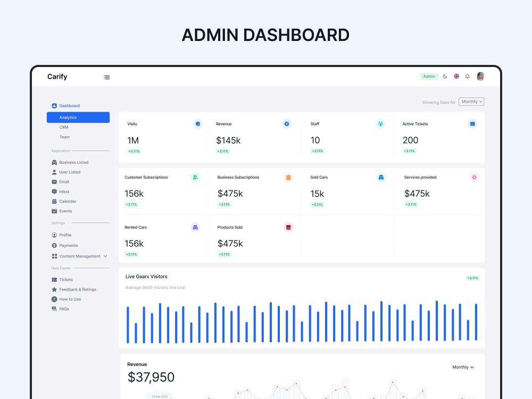The width and height of the screenshot is (532, 399).
Task: Click the 10 Sep,2023 chart marker
Action: coord(160,396)
